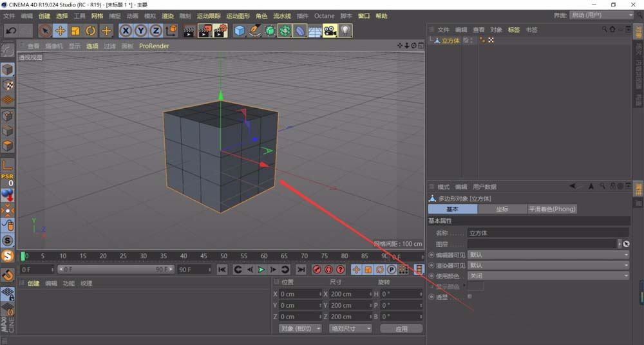Toggle the Y axis lock

[x=141, y=31]
